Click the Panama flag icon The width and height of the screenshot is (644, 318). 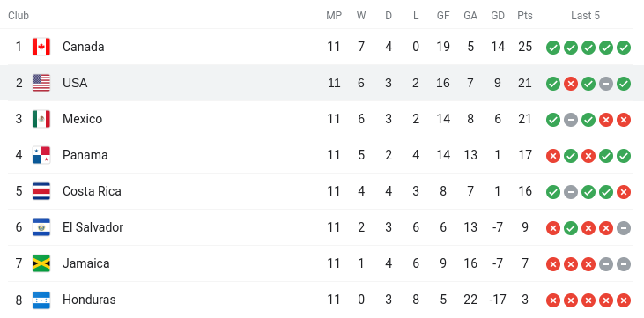41,155
